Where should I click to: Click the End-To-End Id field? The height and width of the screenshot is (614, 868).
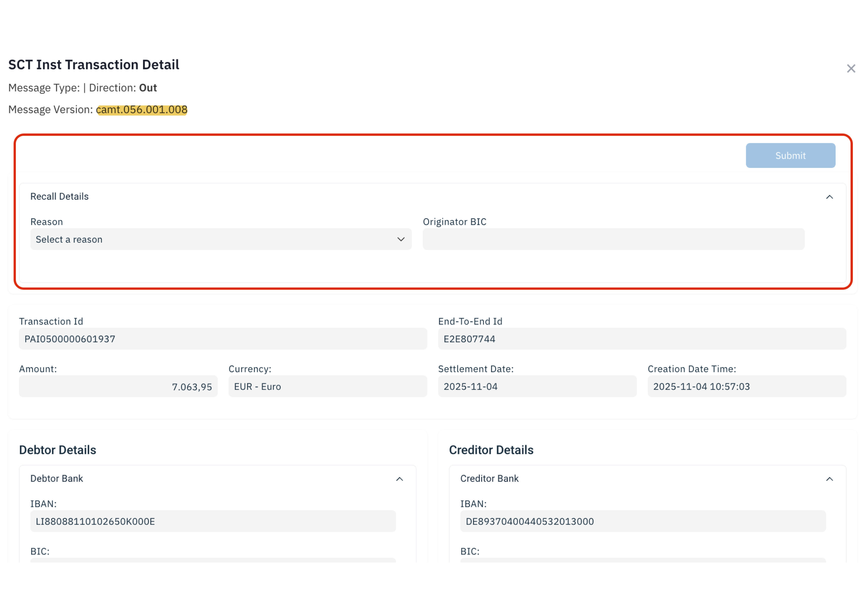(x=642, y=339)
